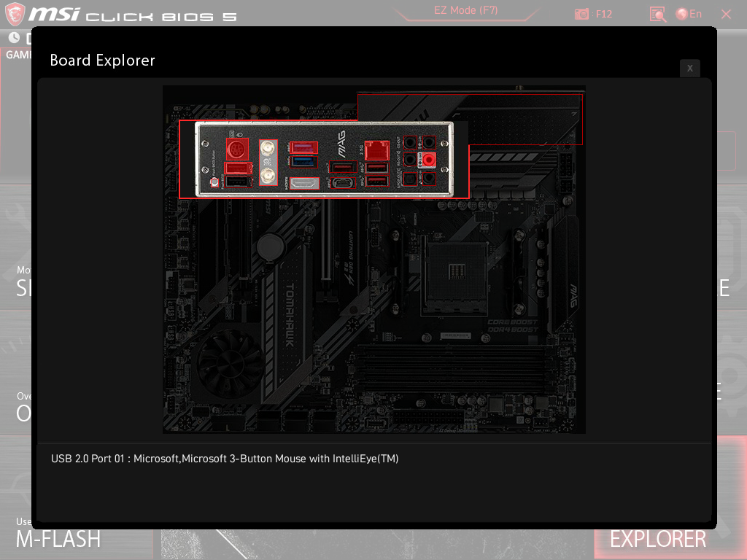
Task: Open the M-FLASH utility
Action: tap(58, 539)
